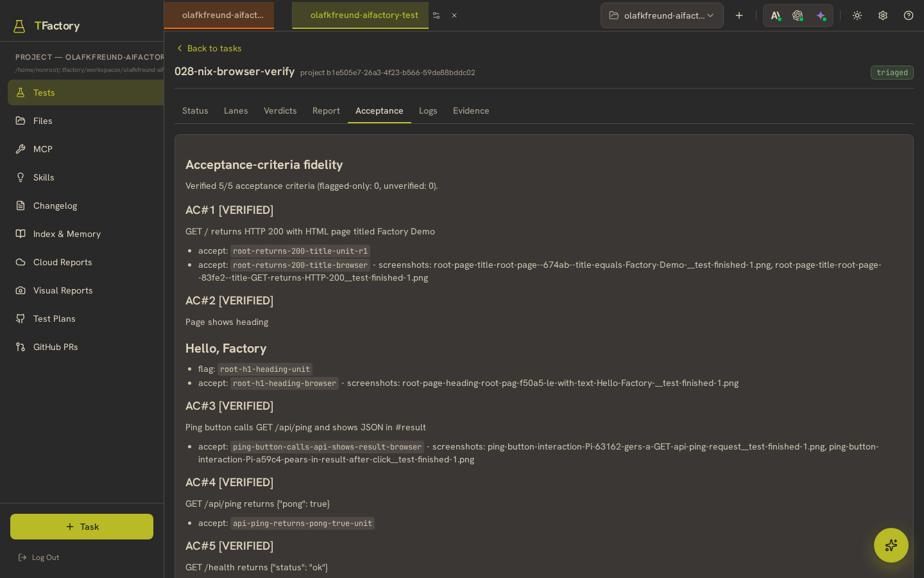Switch to the Lanes tab
924x578 pixels.
pos(235,110)
